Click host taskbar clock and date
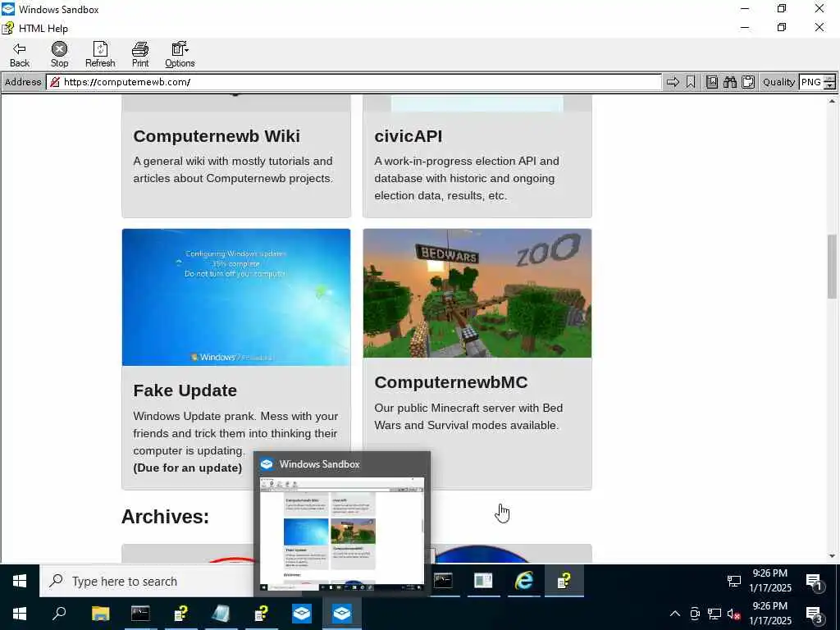 (769, 614)
